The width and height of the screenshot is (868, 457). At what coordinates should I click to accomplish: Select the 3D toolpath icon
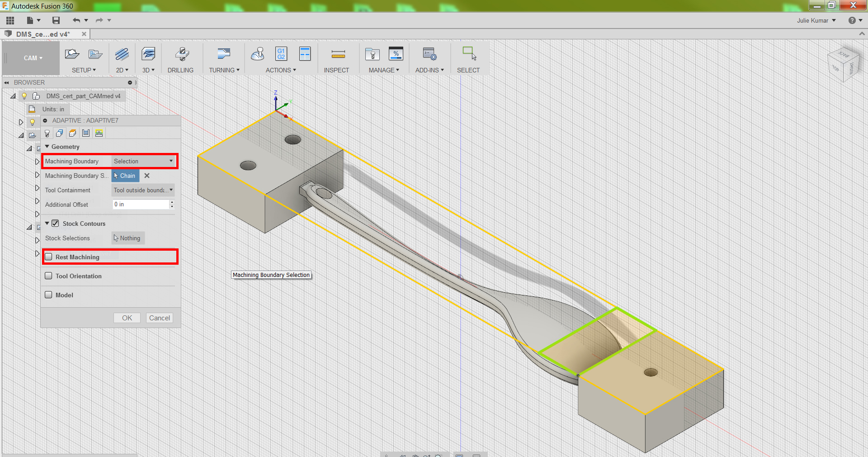pos(148,54)
